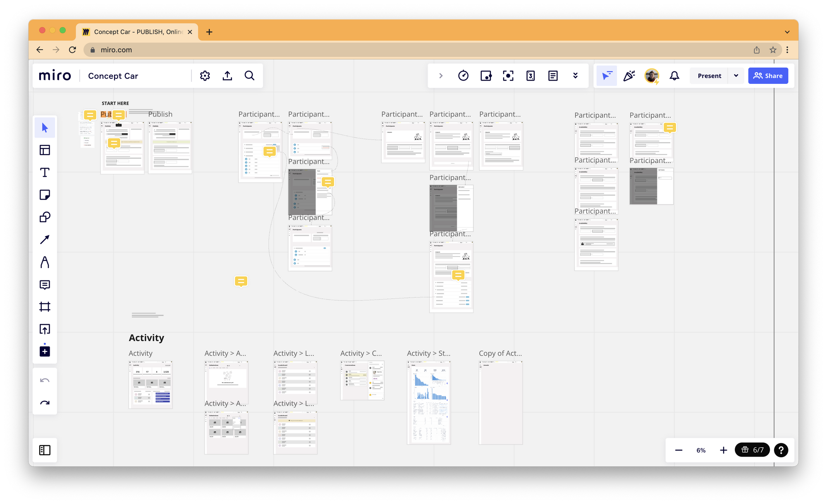This screenshot has width=827, height=504.
Task: Open Chrome's three-dot menu
Action: coord(787,50)
